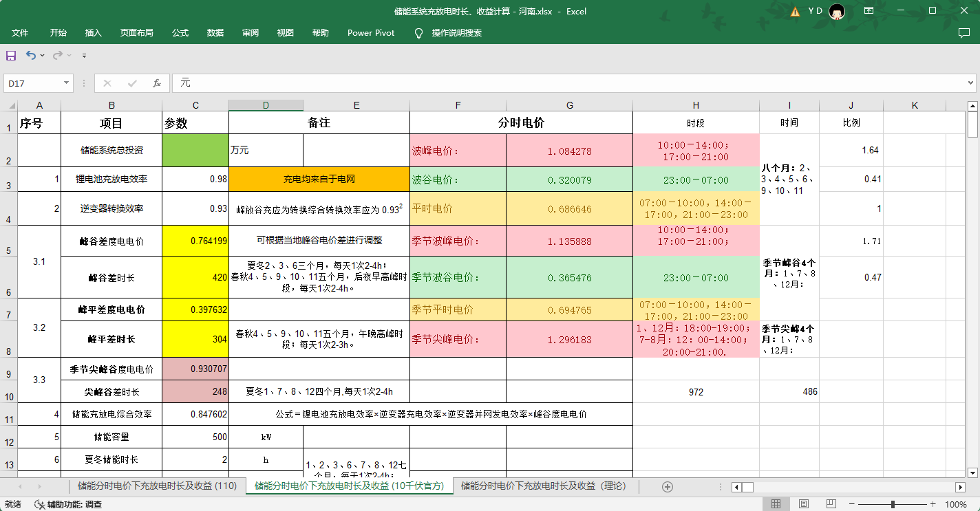980x511 pixels.
Task: Click the horizontal scrollbar right arrow
Action: (961, 487)
